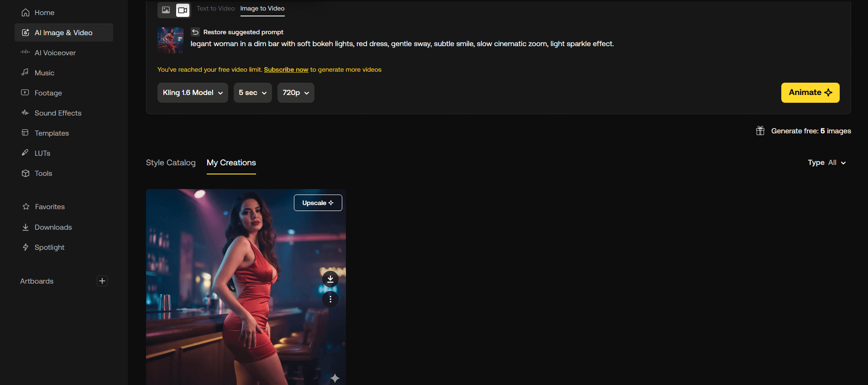Change the 720p resolution dropdown
The image size is (868, 385).
point(296,93)
